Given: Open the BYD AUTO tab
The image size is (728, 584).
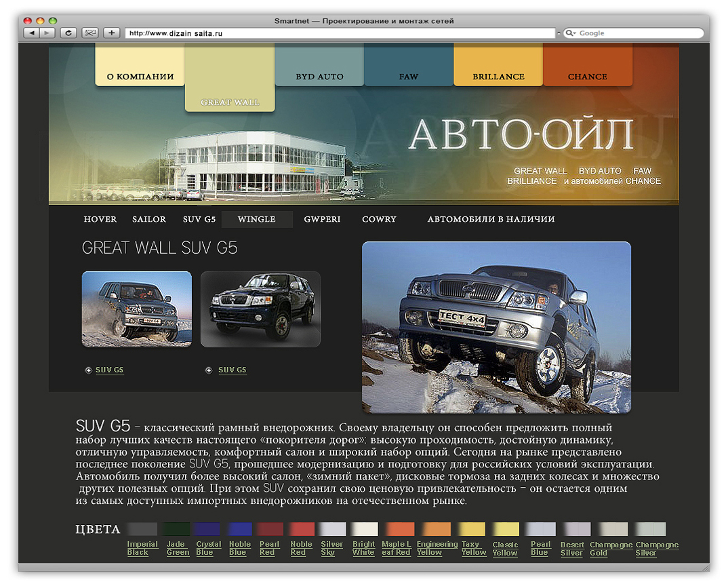Looking at the screenshot, I should (319, 64).
